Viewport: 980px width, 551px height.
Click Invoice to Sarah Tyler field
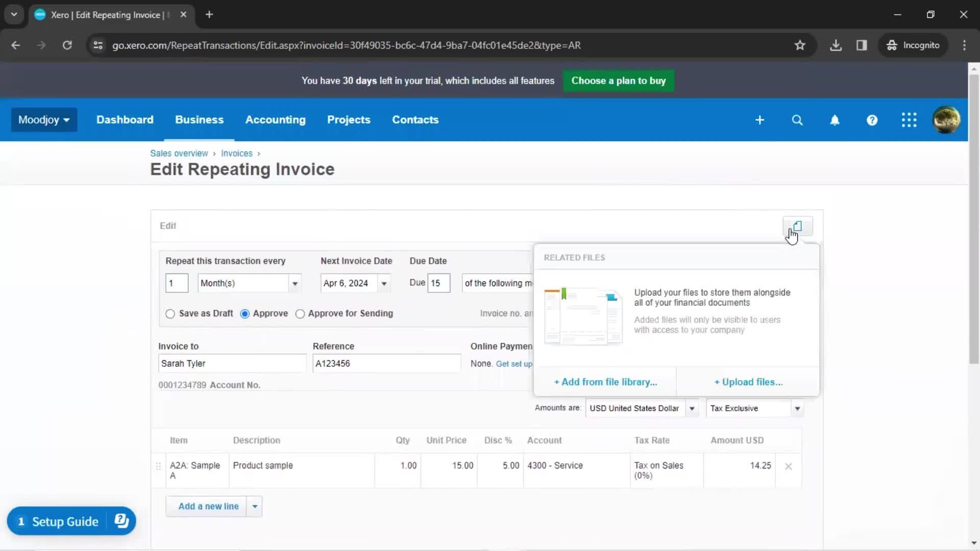pyautogui.click(x=232, y=364)
